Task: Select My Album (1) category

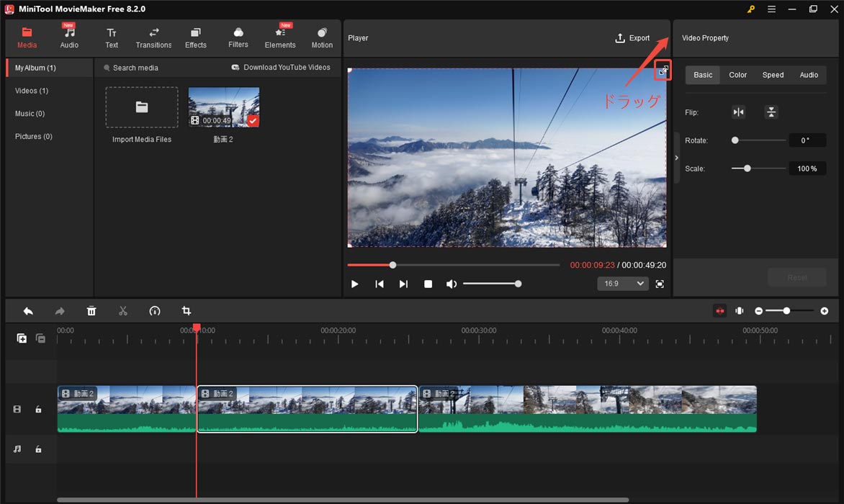Action: click(x=50, y=68)
